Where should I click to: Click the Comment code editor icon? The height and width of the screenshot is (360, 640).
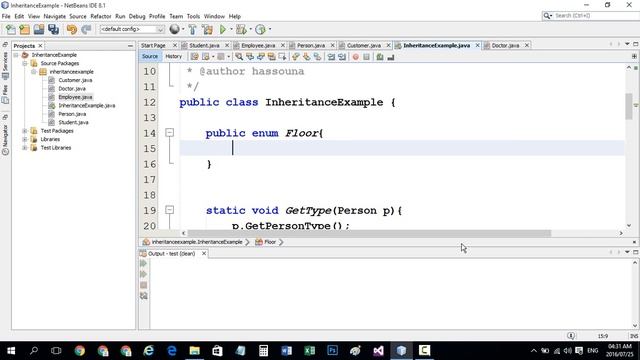380,57
